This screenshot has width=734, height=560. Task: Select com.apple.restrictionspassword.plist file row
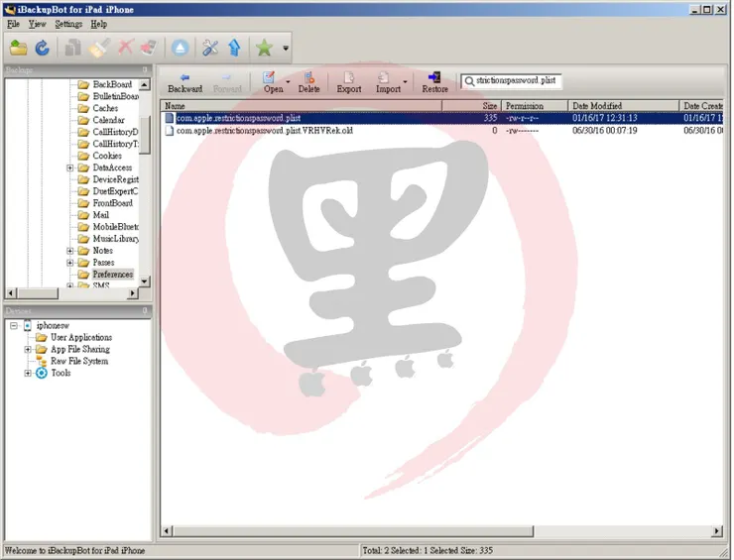tap(442, 118)
